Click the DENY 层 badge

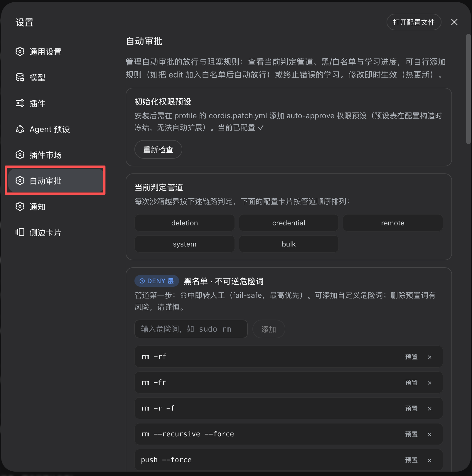157,281
